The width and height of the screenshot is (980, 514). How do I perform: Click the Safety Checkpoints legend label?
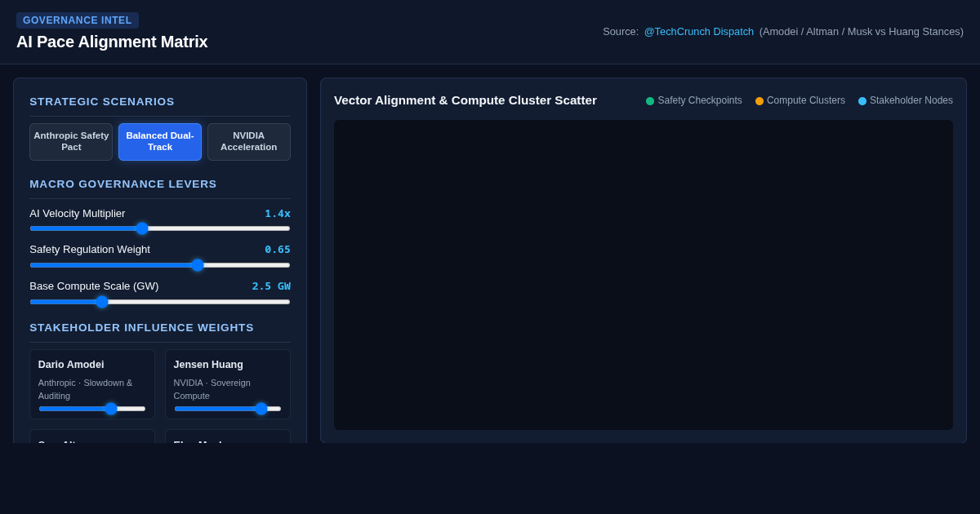[700, 100]
